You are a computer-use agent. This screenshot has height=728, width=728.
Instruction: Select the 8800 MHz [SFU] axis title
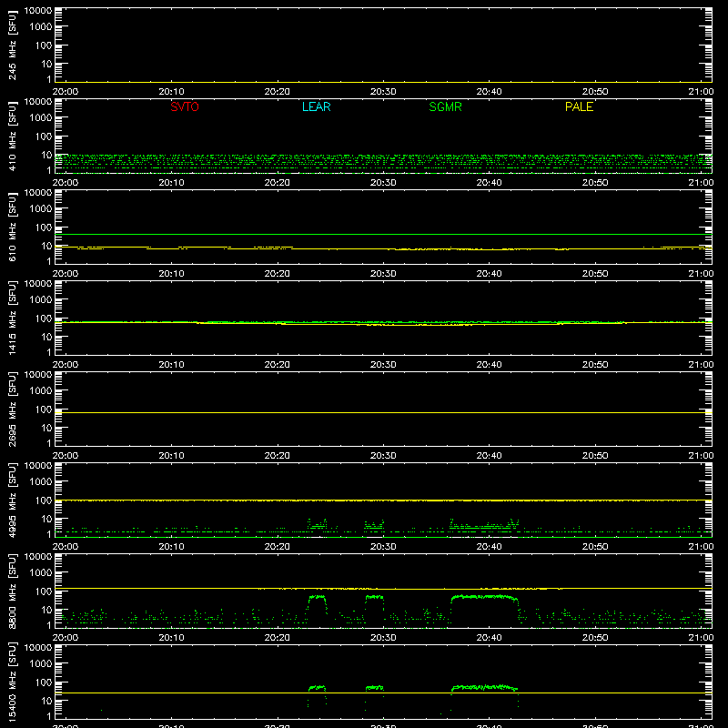coord(12,591)
